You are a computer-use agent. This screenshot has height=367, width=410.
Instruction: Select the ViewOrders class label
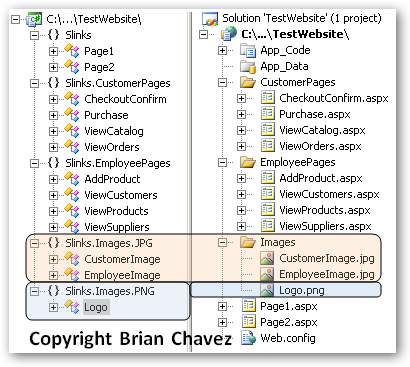(x=112, y=147)
